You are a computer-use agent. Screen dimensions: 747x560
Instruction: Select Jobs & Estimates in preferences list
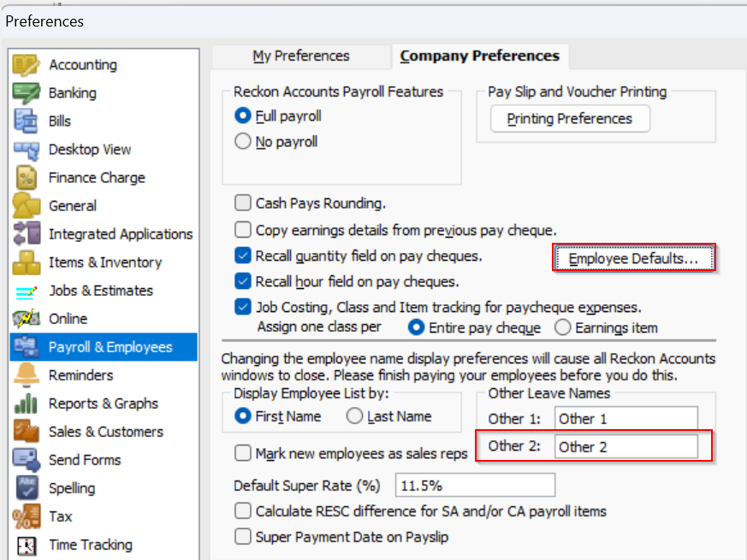[101, 291]
